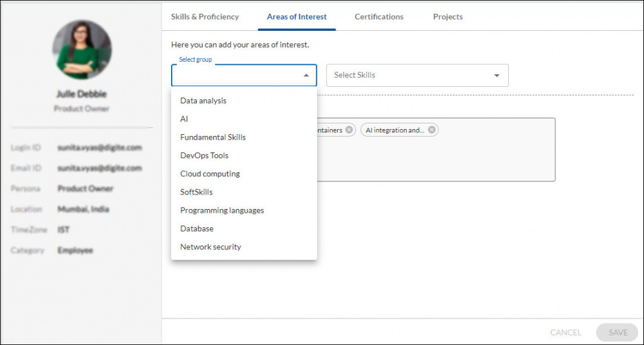Click Julie Debbie's profile photo
The height and width of the screenshot is (345, 644).
82,49
